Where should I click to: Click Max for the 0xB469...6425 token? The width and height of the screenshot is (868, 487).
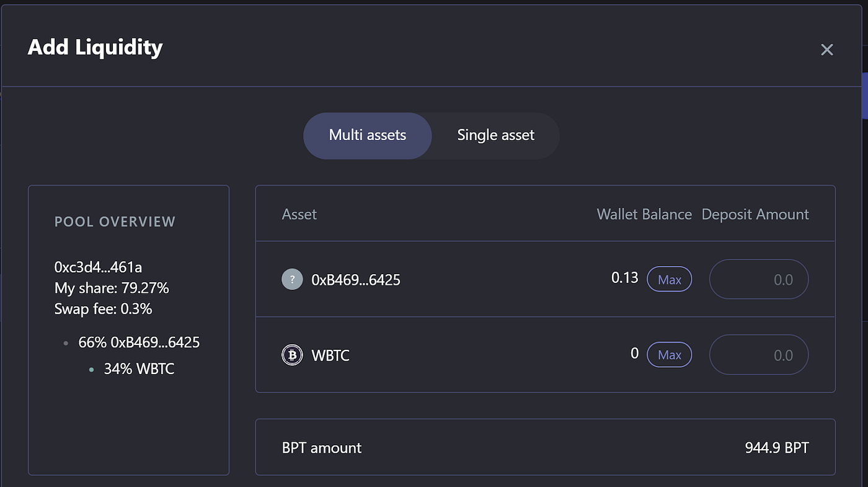669,279
